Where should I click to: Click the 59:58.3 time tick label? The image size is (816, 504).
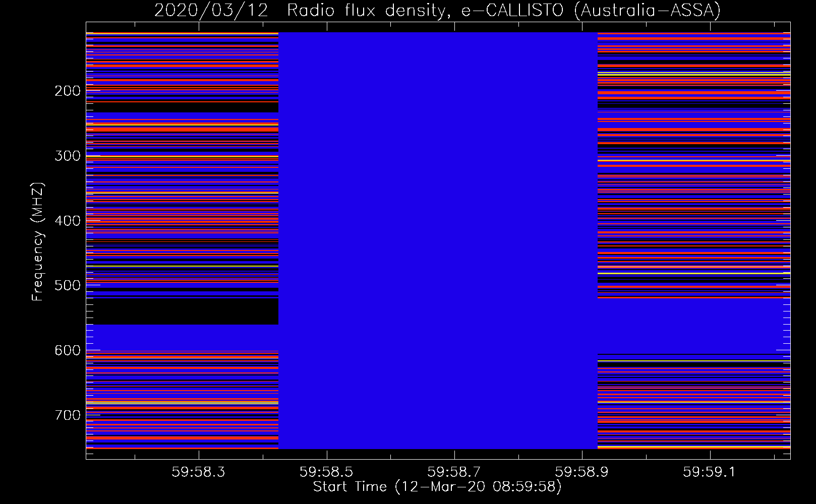pyautogui.click(x=199, y=472)
